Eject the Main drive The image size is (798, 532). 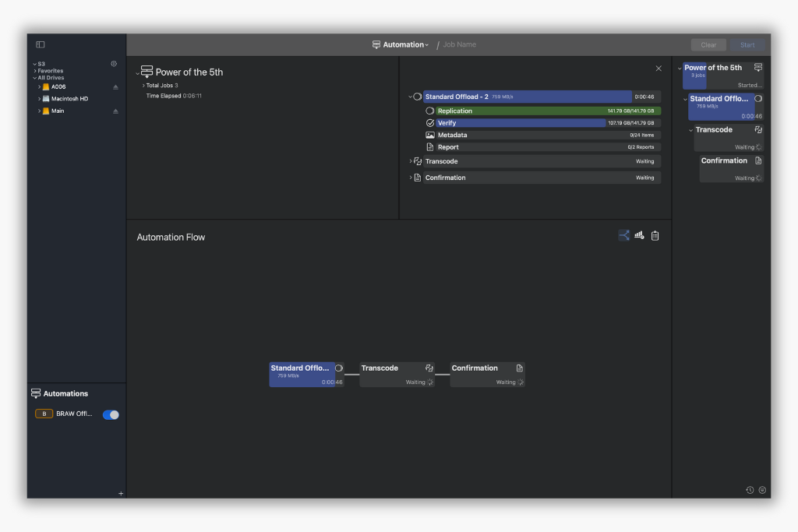(x=115, y=111)
